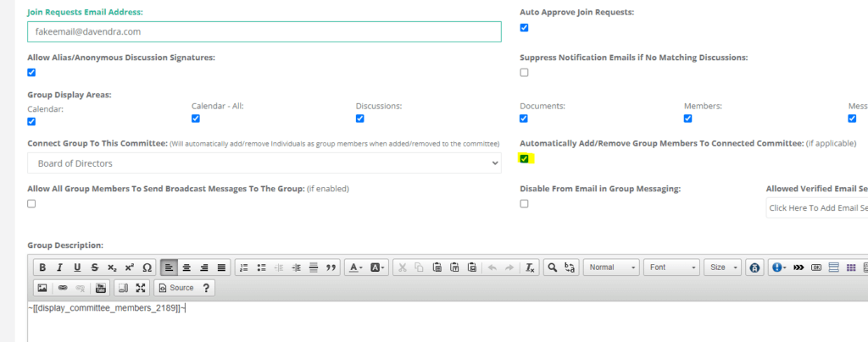
Task: Expand the Normal paragraph format dropdown
Action: pyautogui.click(x=611, y=268)
